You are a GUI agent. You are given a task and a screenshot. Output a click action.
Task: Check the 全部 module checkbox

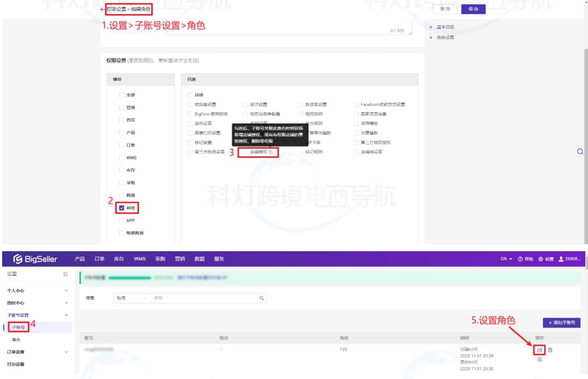(x=122, y=95)
